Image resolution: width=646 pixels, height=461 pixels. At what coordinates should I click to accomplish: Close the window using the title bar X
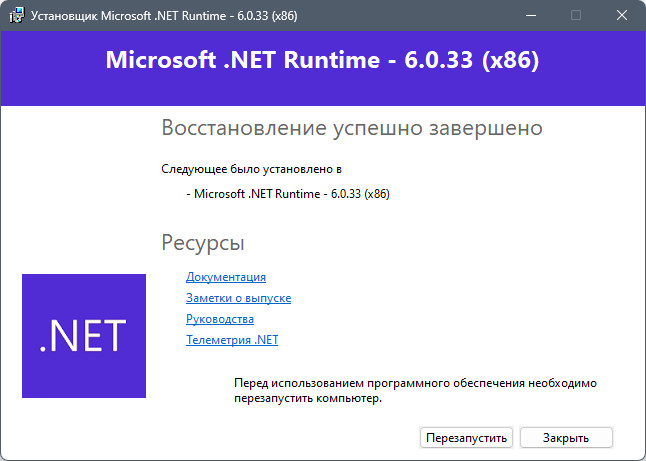pyautogui.click(x=622, y=16)
